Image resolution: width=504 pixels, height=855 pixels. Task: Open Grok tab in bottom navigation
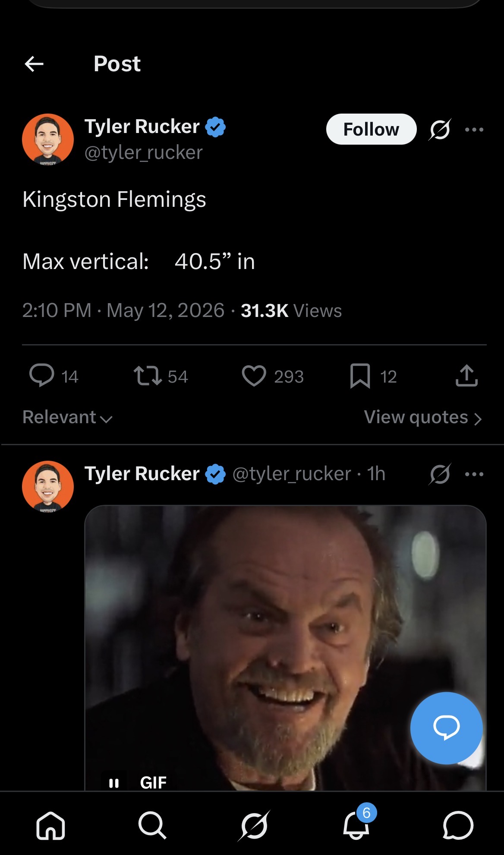pos(254,825)
